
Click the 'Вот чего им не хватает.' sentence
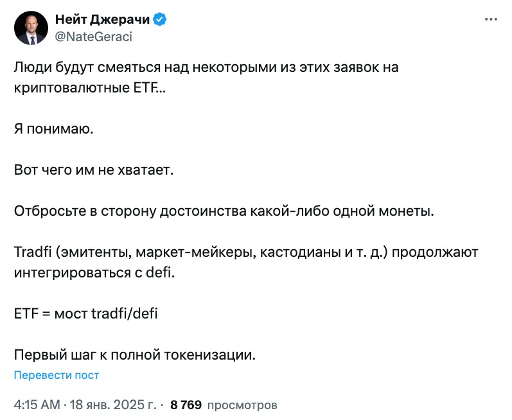94,170
